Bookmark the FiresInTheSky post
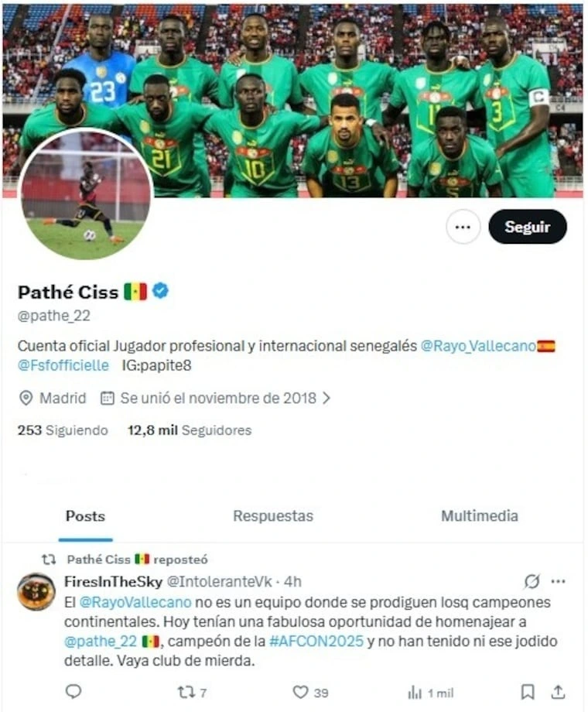588x712 pixels. coord(527,692)
